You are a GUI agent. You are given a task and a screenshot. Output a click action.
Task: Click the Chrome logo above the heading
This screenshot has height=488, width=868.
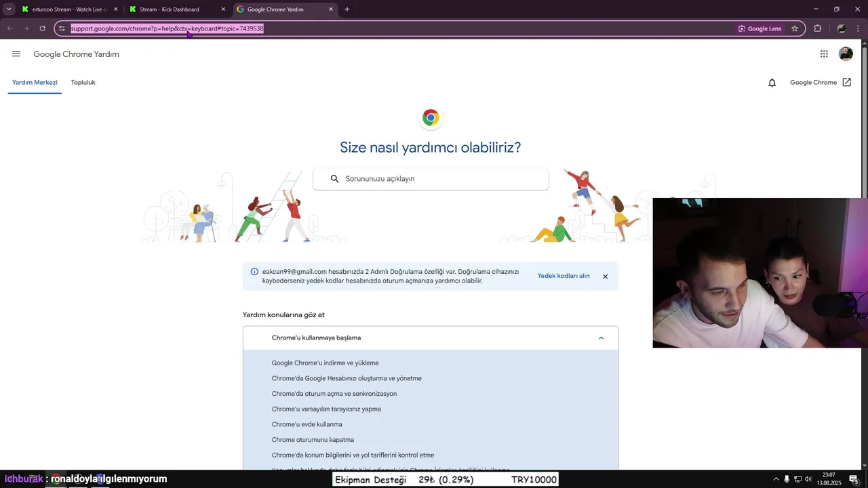(431, 118)
